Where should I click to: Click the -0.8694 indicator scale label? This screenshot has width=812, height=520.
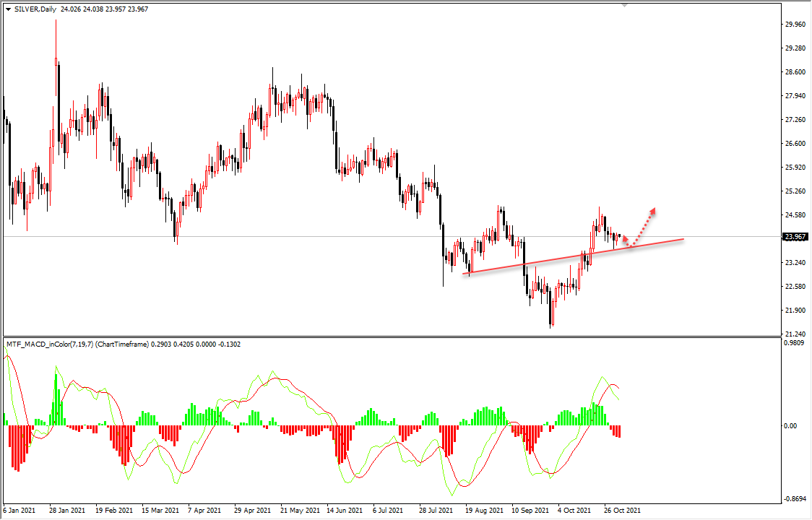tap(796, 499)
